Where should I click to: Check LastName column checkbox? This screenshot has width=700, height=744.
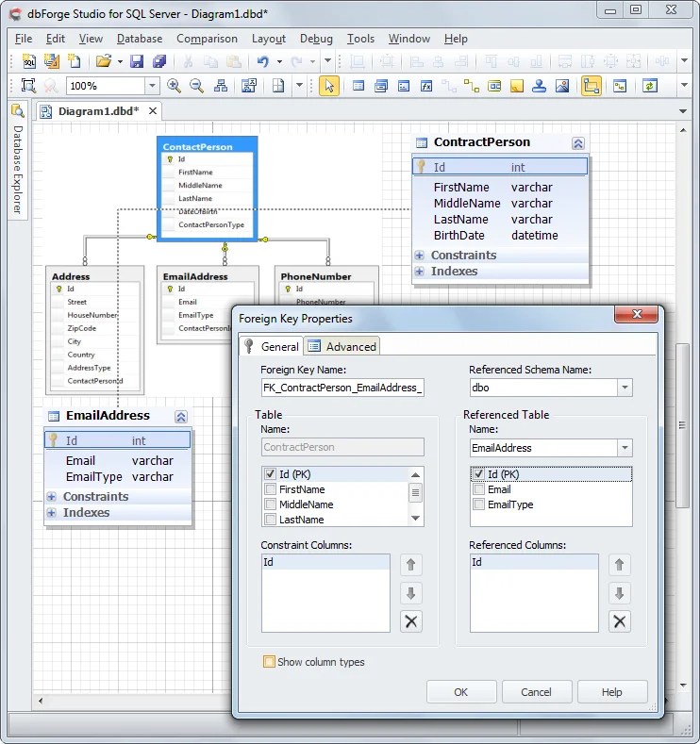(x=270, y=520)
